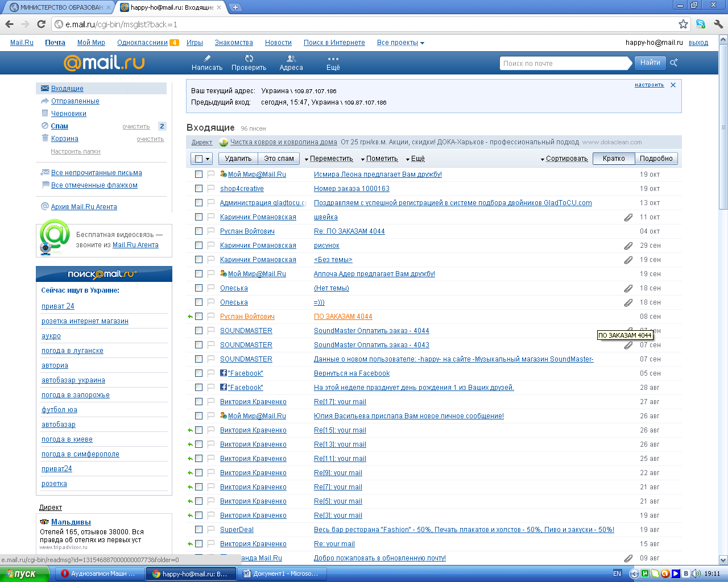This screenshot has width=728, height=582.
Task: Open the Ещё three-dots icon
Action: (x=333, y=59)
